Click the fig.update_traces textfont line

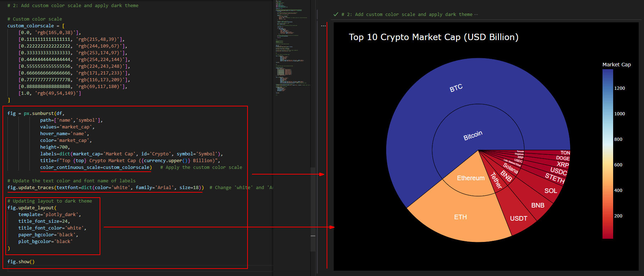(106, 188)
